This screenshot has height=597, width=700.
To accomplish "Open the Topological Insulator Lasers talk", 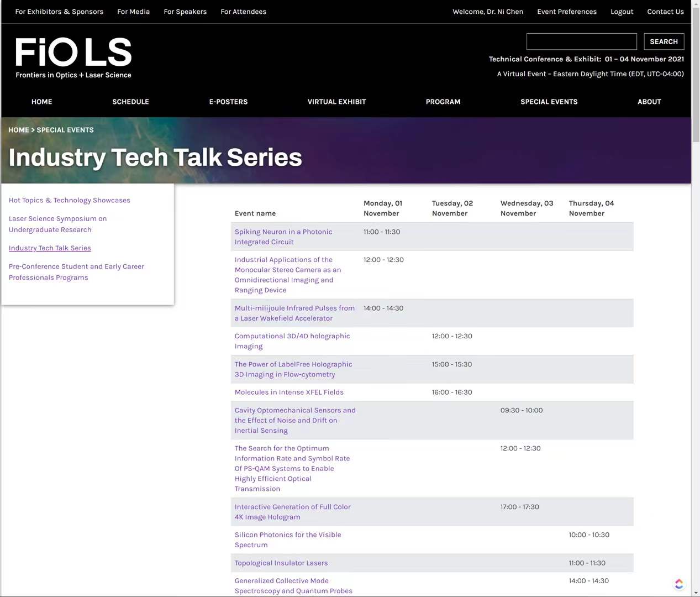I will click(281, 563).
